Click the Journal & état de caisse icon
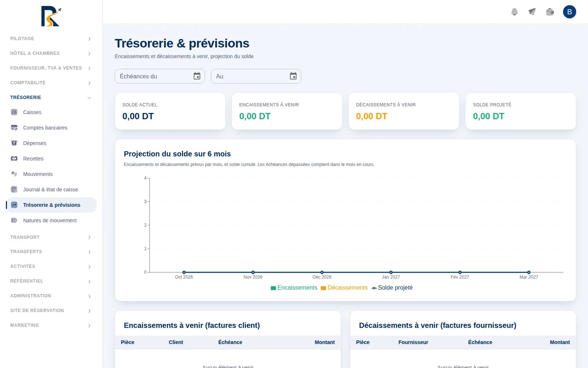The width and height of the screenshot is (588, 368). pos(14,190)
